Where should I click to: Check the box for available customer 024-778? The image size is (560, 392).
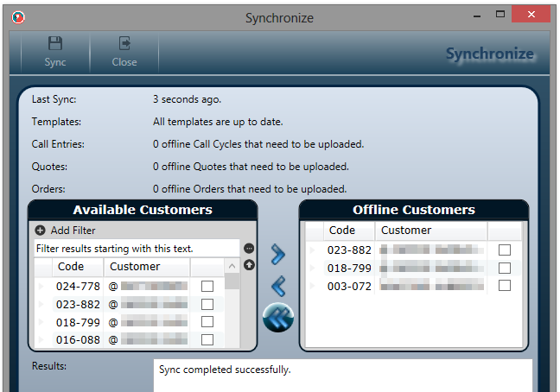207,286
